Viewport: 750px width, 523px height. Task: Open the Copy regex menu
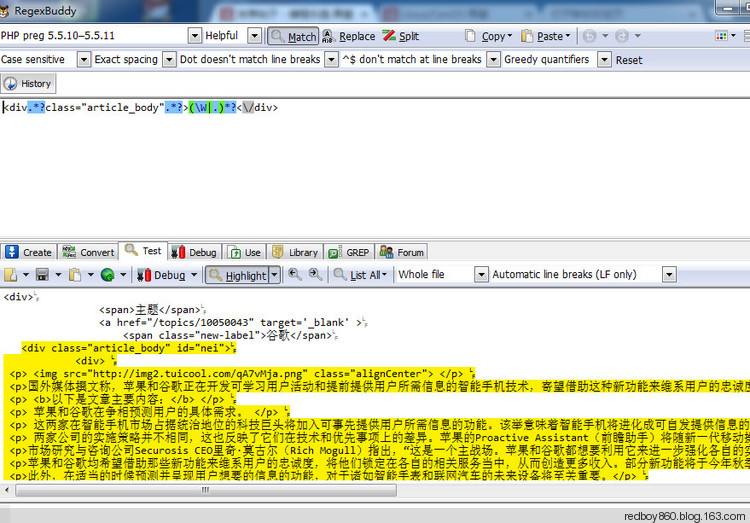click(489, 36)
